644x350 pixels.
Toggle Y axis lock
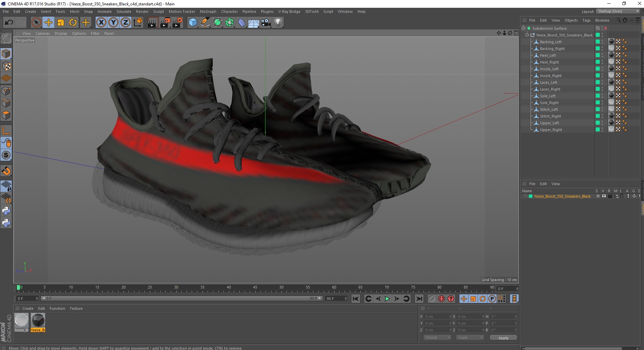pyautogui.click(x=113, y=23)
